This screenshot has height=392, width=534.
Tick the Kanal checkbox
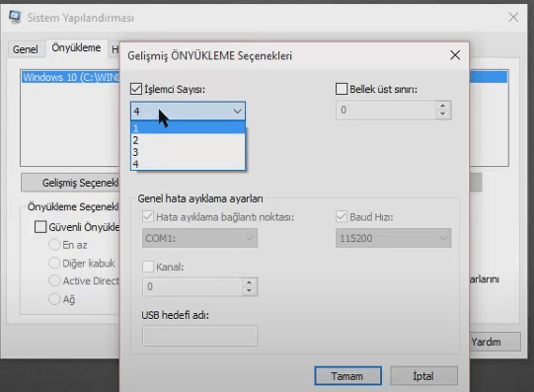coord(148,267)
